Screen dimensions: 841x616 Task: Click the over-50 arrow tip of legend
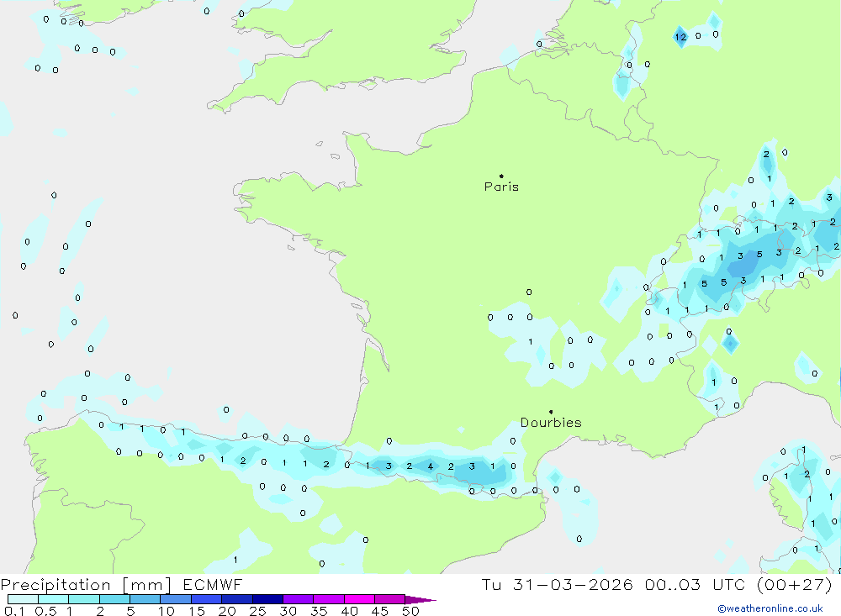click(x=420, y=600)
